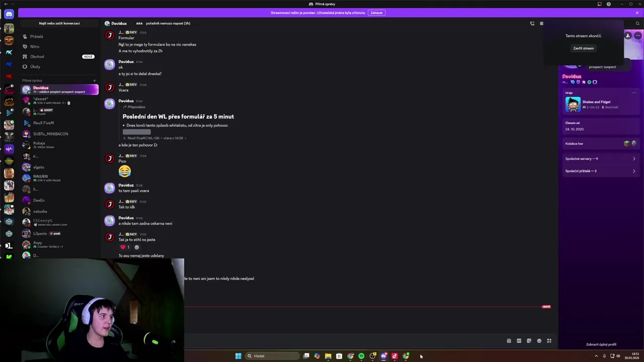
Task: Open File Explorer from the taskbar
Action: (328, 356)
